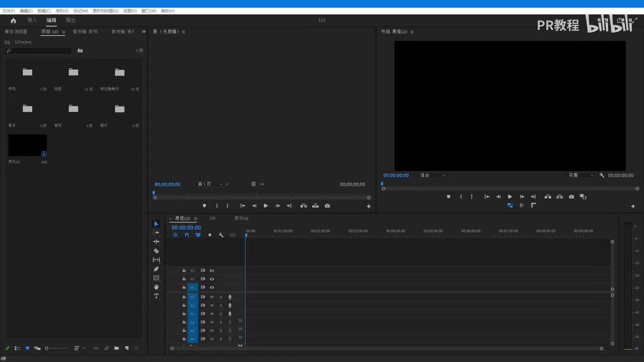
Task: Click the Project panel thumbnail size slider
Action: [x=56, y=348]
